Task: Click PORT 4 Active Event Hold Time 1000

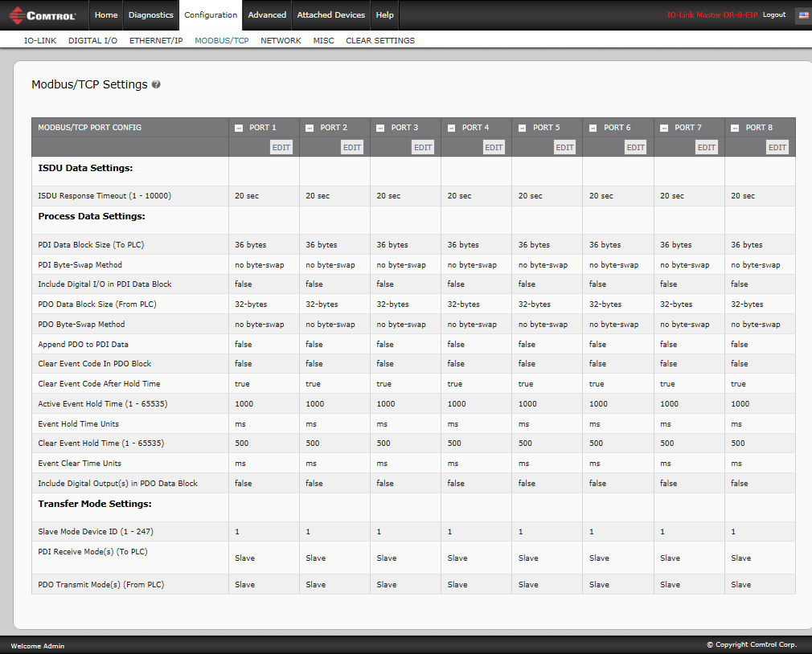Action: 456,403
